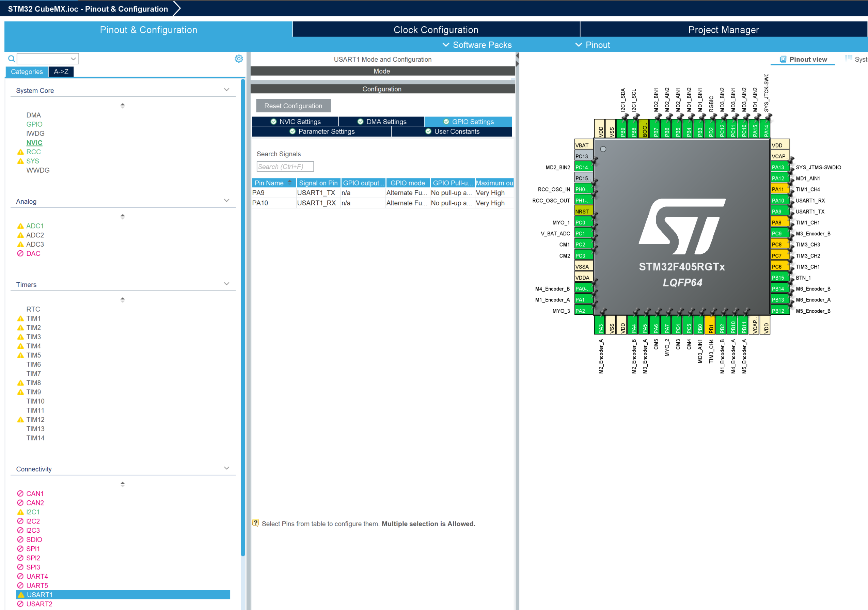The image size is (868, 610).
Task: Click the green checkmark on DMA Settings tab
Action: pyautogui.click(x=360, y=121)
